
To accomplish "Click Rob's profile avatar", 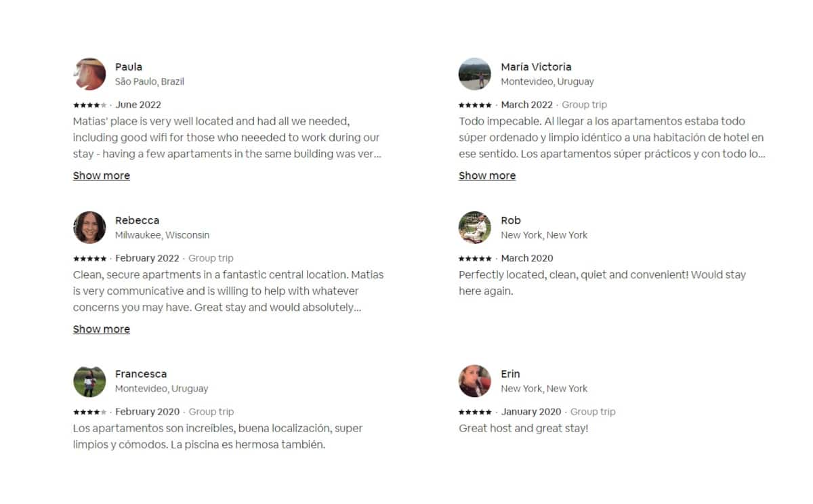I will [475, 228].
